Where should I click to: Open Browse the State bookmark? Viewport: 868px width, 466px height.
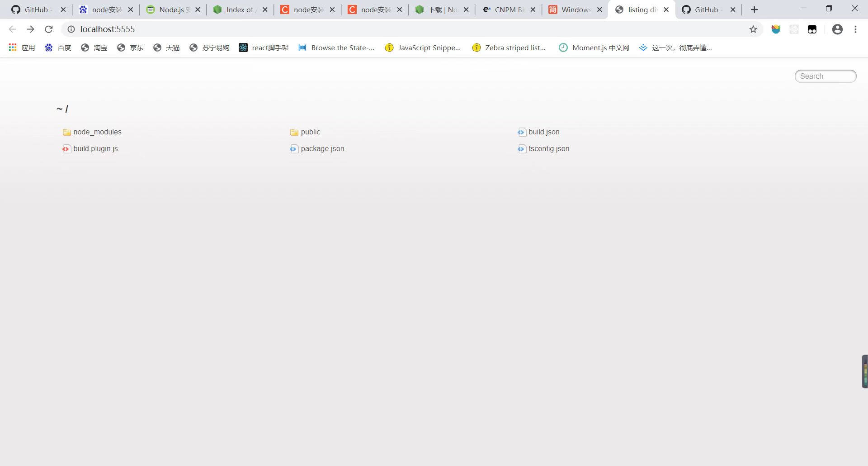336,48
